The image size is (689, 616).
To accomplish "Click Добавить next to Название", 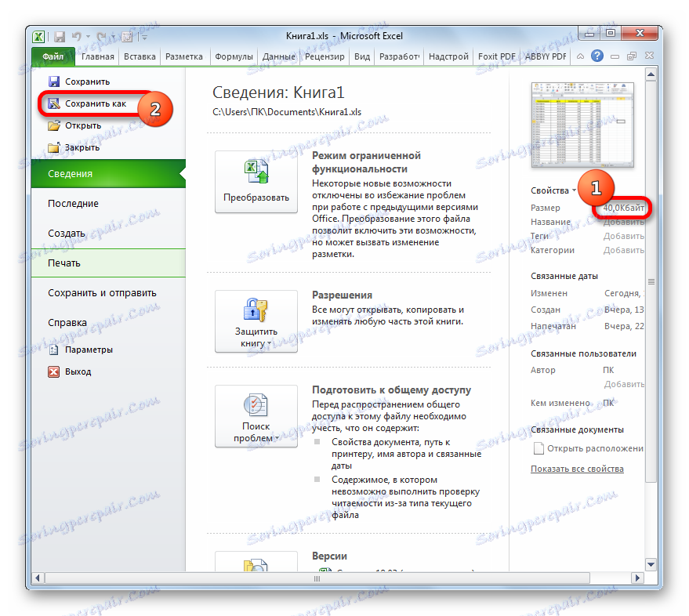I will [x=623, y=222].
